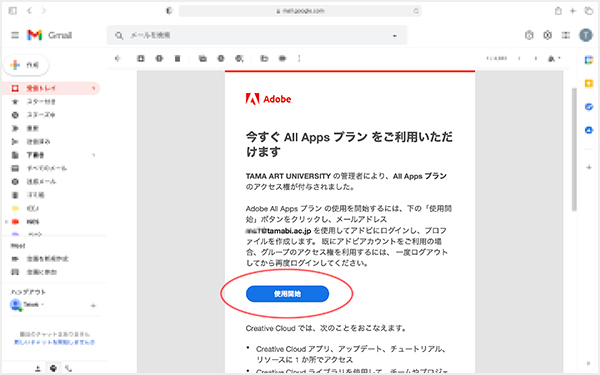Reload the page in Safari
600x375 pixels.
click(416, 11)
